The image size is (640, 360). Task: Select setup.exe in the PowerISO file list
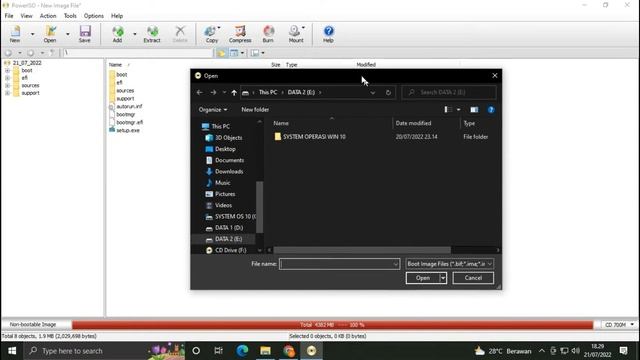[x=124, y=131]
